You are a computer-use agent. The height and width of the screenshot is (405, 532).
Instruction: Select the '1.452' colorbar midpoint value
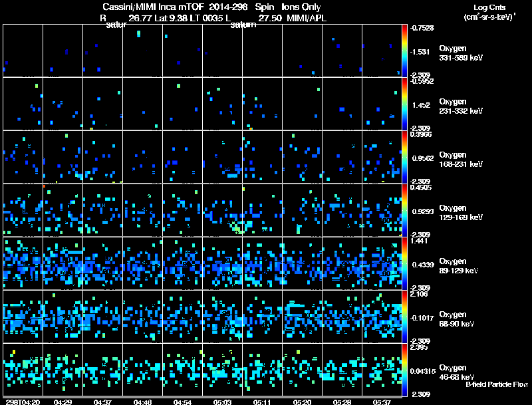click(421, 105)
